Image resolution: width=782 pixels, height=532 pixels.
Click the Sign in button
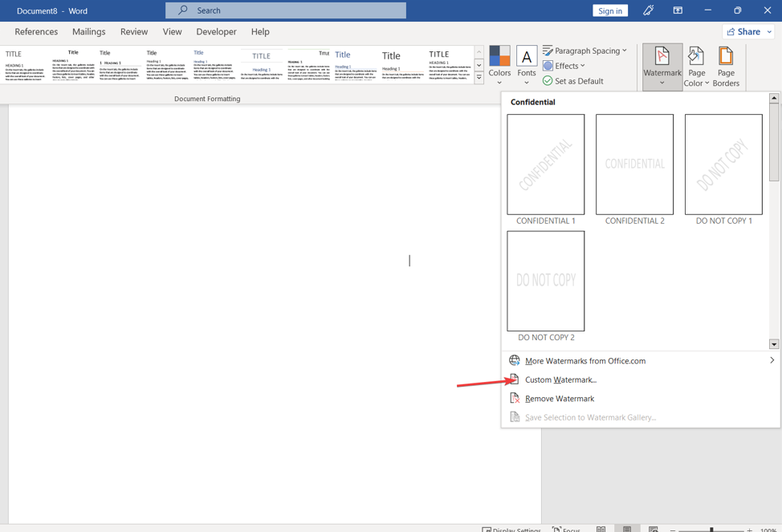[610, 10]
